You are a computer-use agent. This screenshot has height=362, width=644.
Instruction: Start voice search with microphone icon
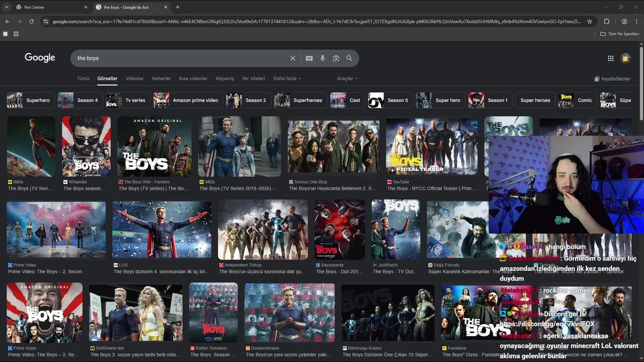[x=323, y=58]
